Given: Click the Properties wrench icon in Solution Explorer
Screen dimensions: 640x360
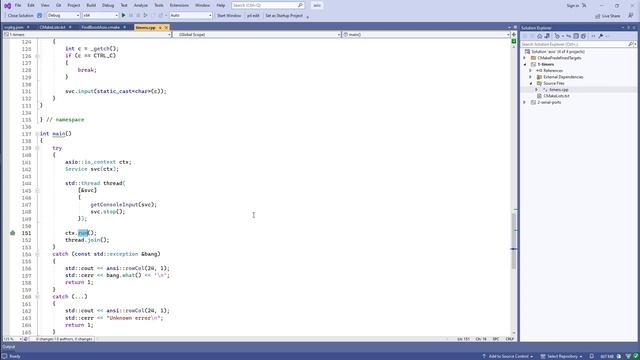Looking at the screenshot, I should (601, 36).
